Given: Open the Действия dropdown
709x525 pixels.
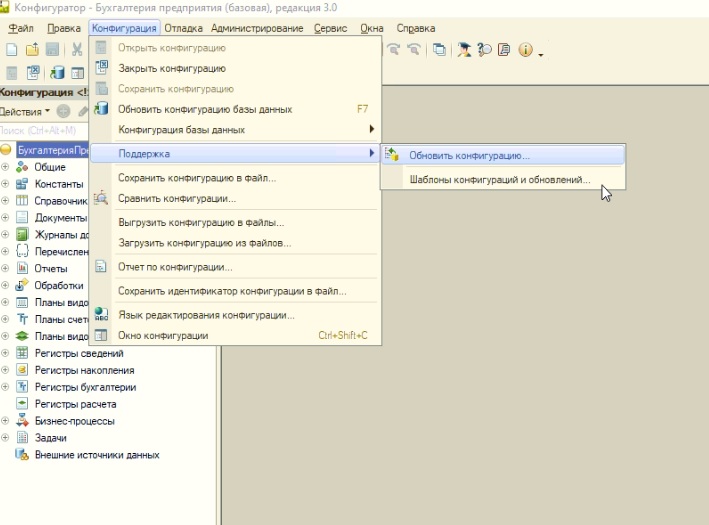Looking at the screenshot, I should point(25,111).
